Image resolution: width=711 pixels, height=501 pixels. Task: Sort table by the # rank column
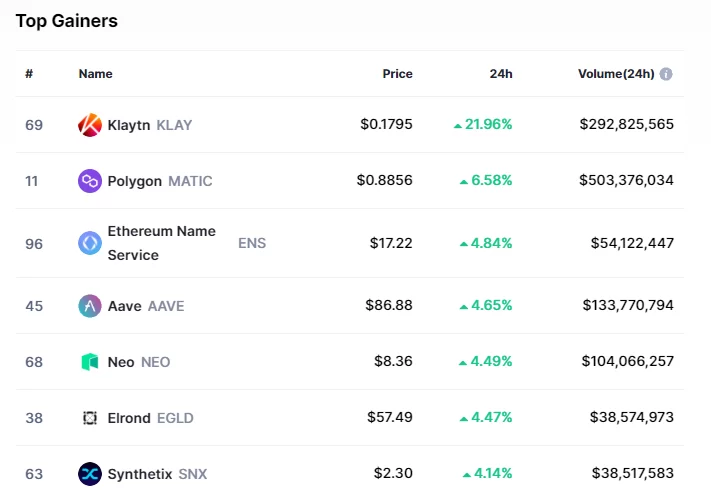pos(29,74)
